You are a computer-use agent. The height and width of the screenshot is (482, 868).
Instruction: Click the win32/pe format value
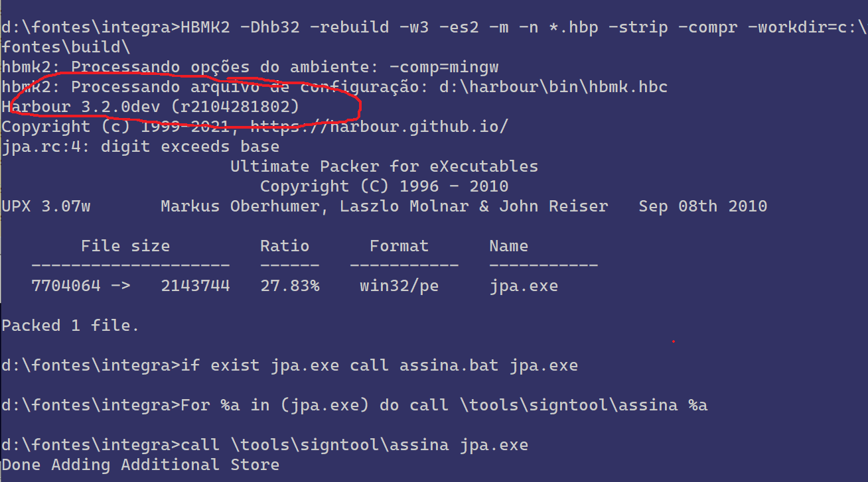pyautogui.click(x=399, y=286)
